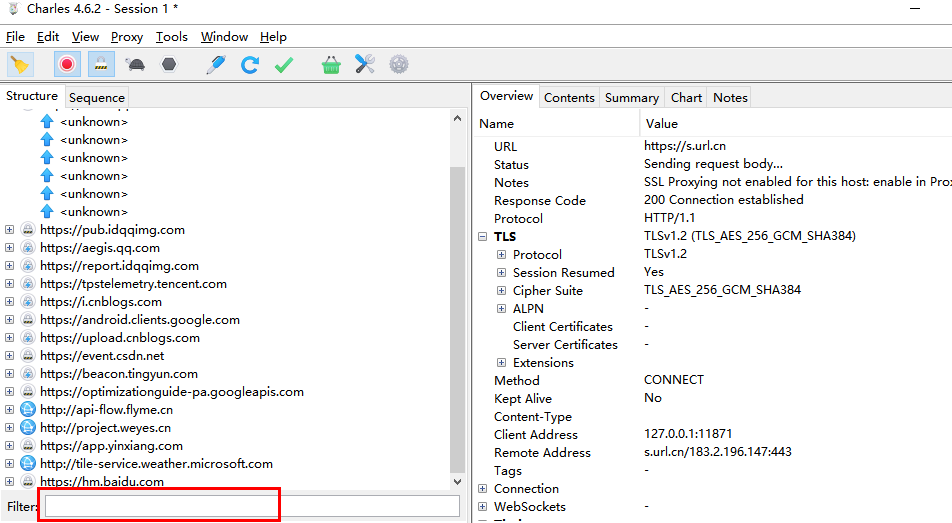Click the tree scrollbar up arrow
The image size is (952, 523).
[458, 118]
